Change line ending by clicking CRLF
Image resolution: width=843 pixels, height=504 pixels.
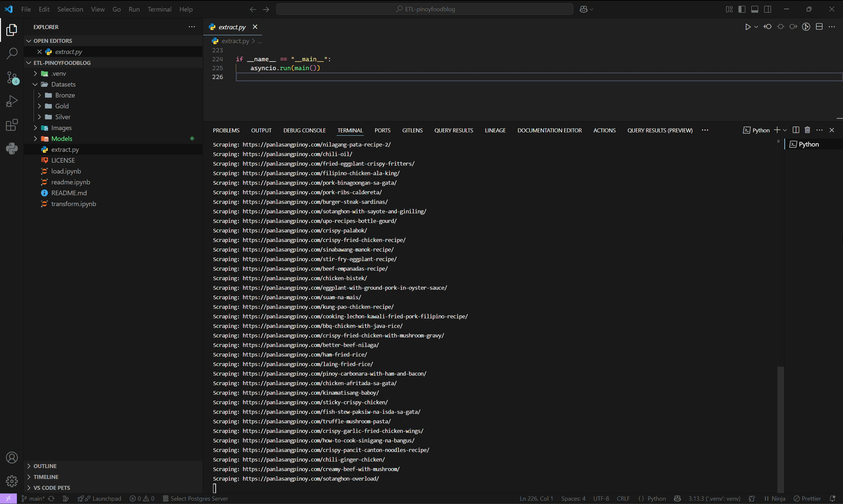(x=623, y=498)
